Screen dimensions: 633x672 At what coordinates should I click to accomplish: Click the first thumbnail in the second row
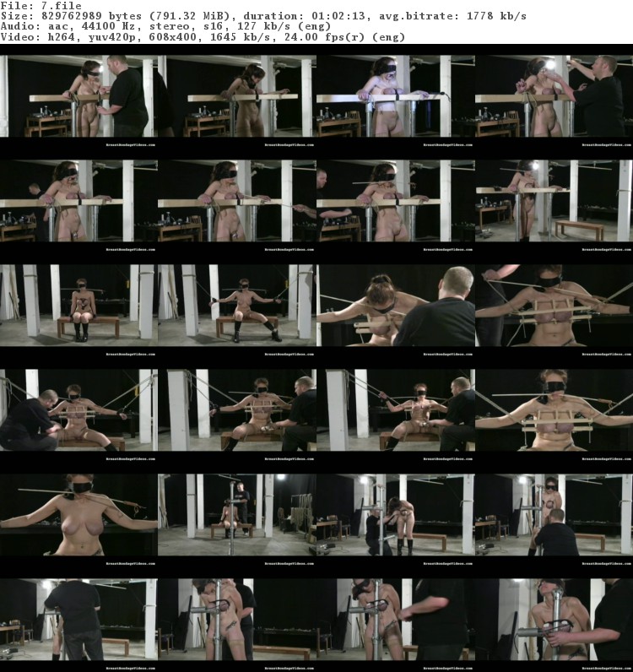[x=79, y=203]
